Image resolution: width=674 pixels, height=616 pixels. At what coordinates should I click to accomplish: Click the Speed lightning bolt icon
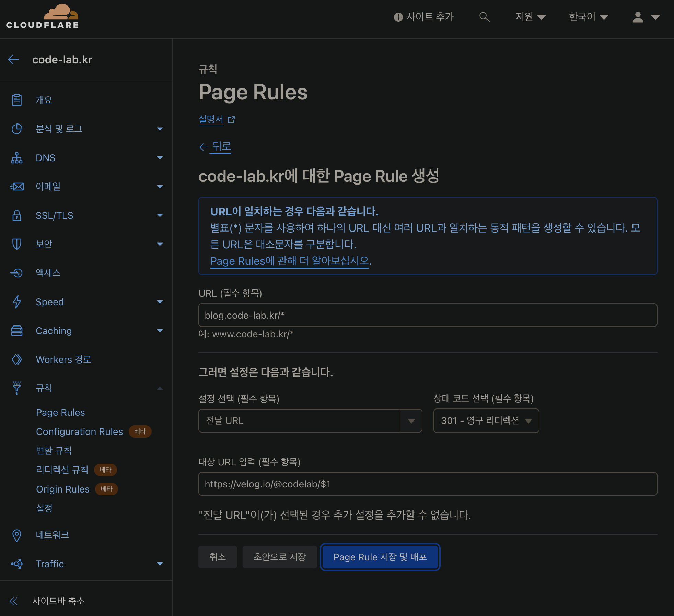[17, 302]
